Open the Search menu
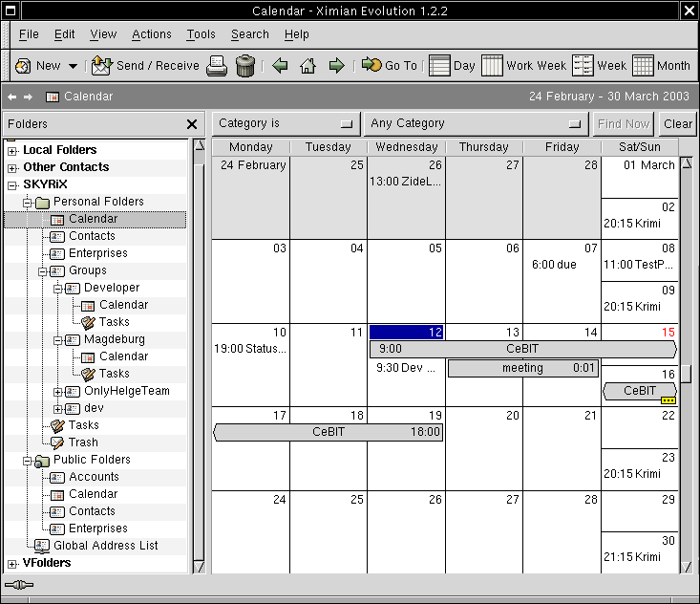Image resolution: width=700 pixels, height=604 pixels. 250,34
